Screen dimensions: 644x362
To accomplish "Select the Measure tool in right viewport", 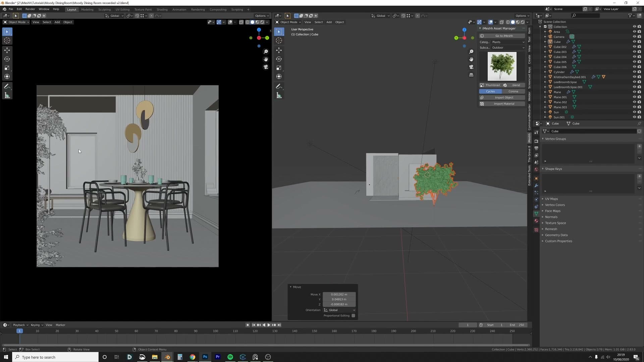I will coord(279,96).
